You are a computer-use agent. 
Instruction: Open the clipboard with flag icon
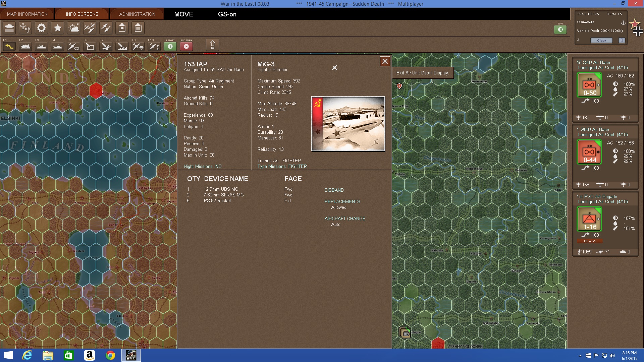(122, 28)
